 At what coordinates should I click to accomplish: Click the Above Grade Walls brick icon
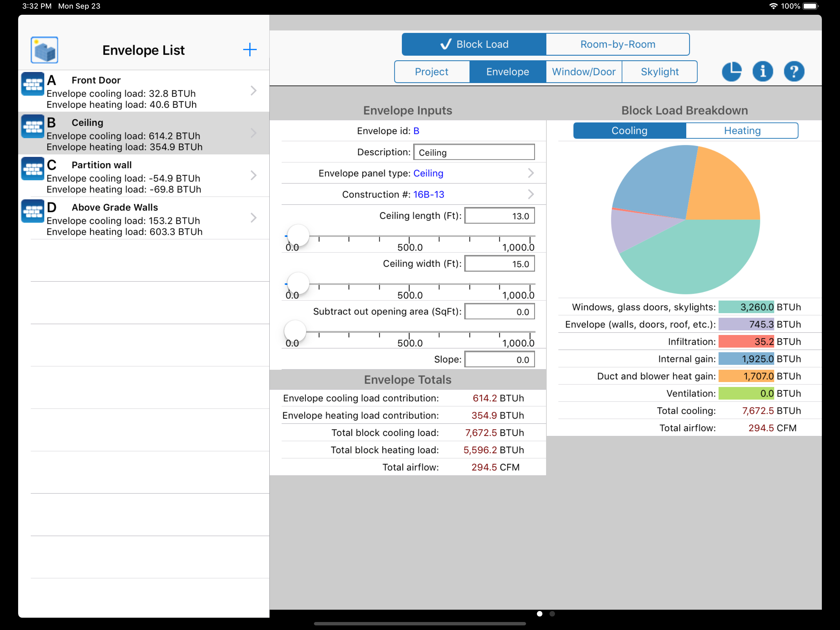coord(33,211)
